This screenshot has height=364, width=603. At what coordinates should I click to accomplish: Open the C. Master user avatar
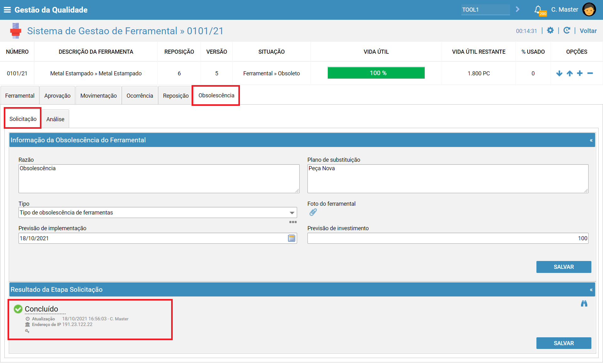point(589,10)
